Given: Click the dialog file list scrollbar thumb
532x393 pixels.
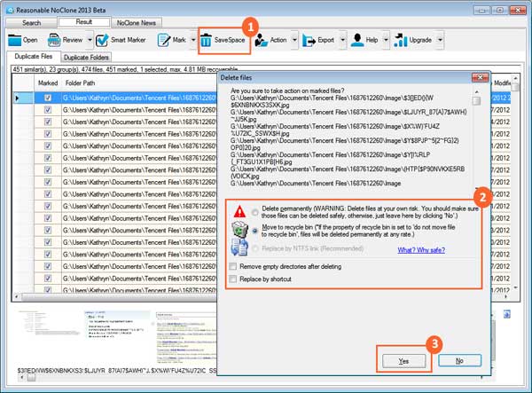Looking at the screenshot, I should click(476, 101).
